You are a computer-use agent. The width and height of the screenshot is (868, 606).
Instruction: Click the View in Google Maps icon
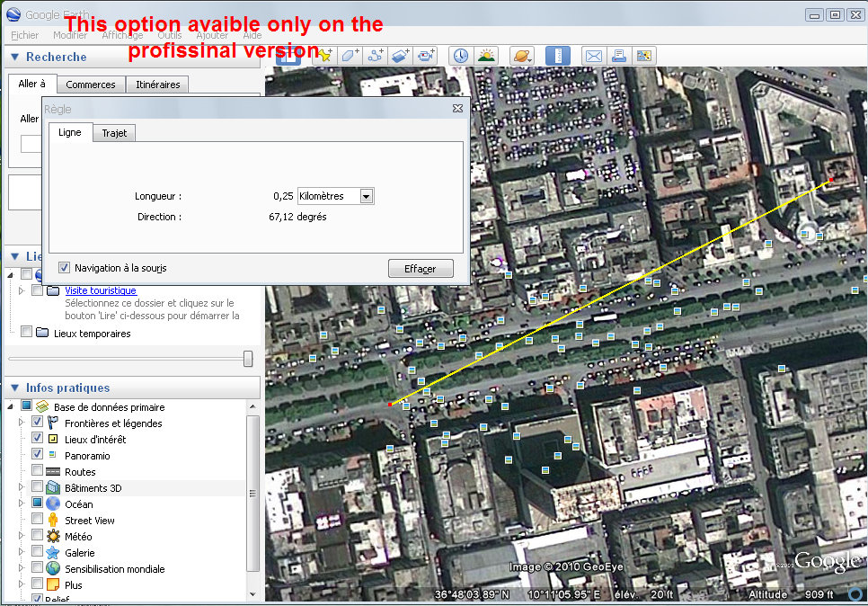[x=643, y=56]
